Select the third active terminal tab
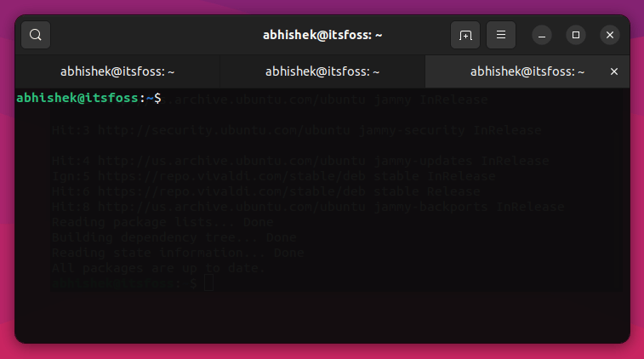644x359 pixels. tap(527, 72)
